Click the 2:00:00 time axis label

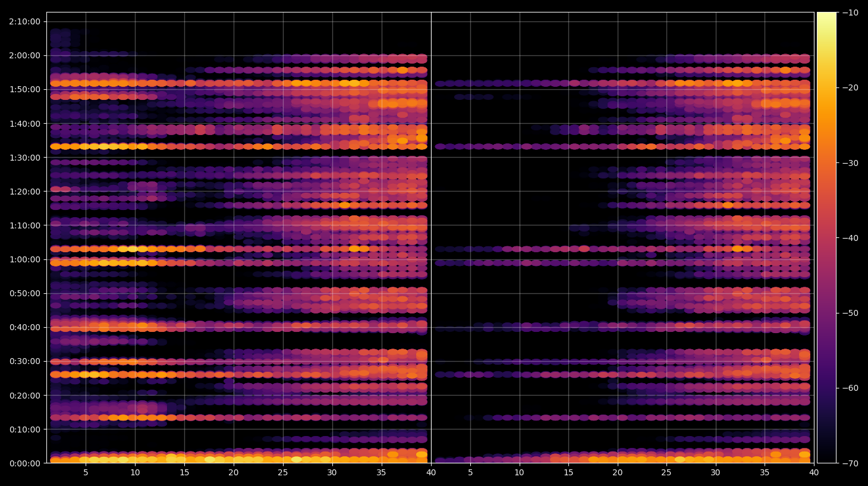(x=25, y=55)
